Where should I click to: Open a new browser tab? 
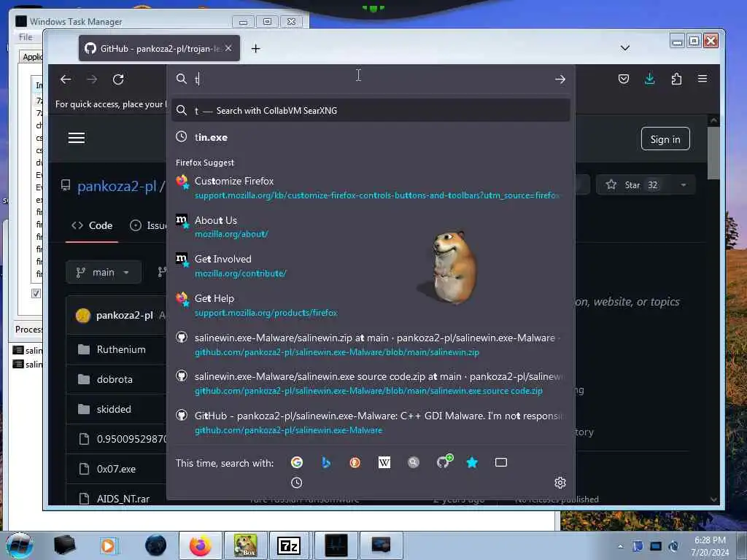[x=256, y=49]
